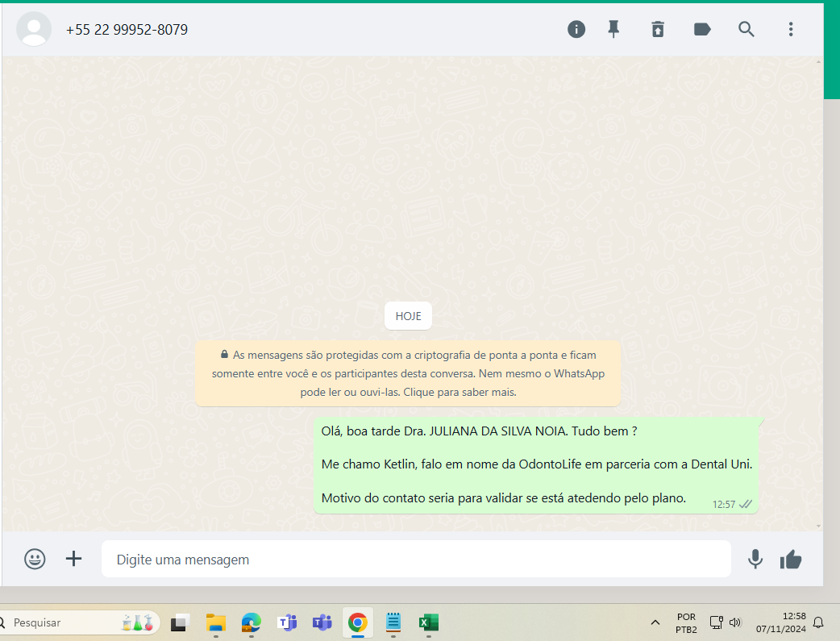This screenshot has width=840, height=641.
Task: Click the encryption notice 'Clique para saber mais'
Action: (x=460, y=393)
